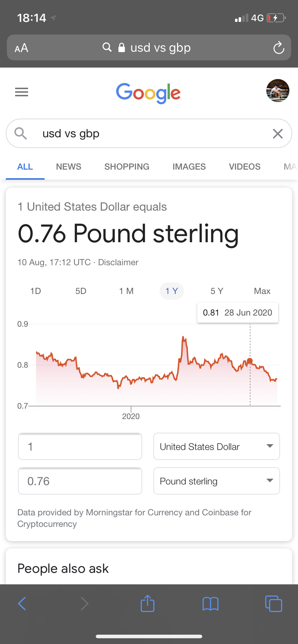Open the Pound sterling currency dropdown
This screenshot has height=644, width=298.
pyautogui.click(x=217, y=481)
